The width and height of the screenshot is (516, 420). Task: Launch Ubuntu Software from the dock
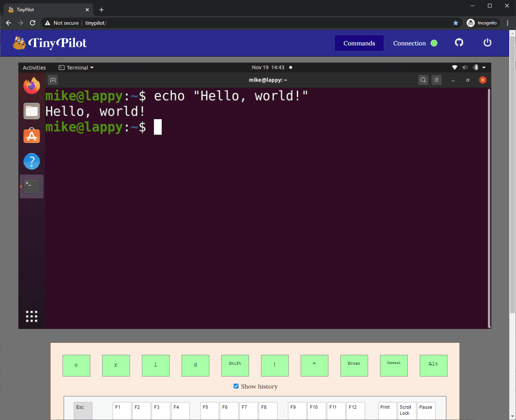pos(32,136)
